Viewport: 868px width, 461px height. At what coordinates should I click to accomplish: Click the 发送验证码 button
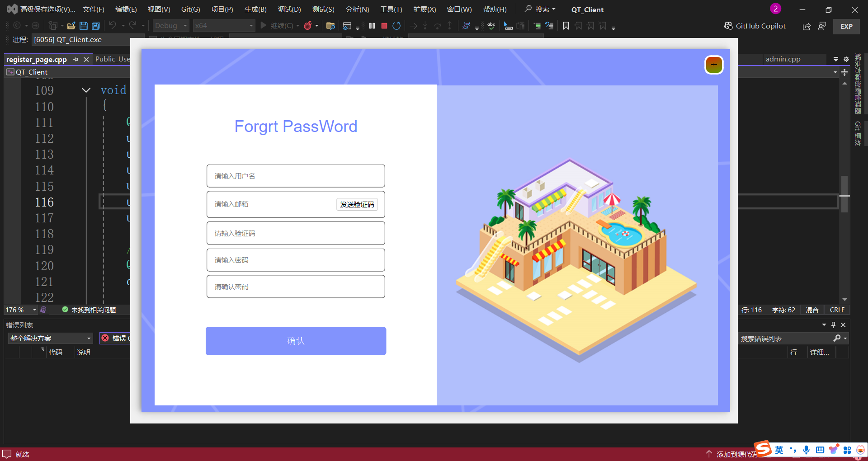tap(357, 204)
